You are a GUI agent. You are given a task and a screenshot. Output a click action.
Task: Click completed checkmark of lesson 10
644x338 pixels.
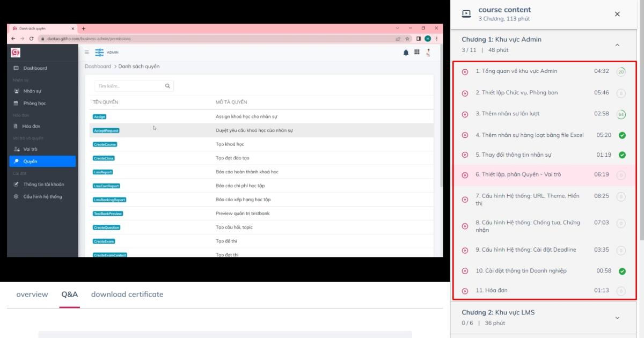[622, 271]
